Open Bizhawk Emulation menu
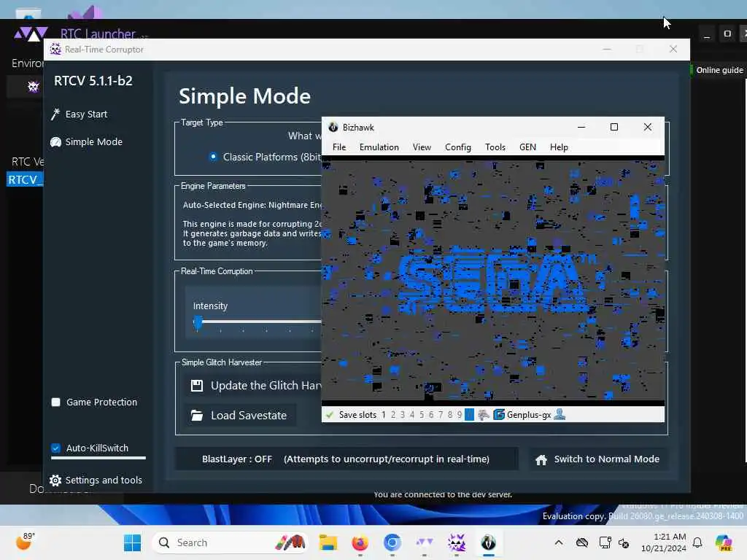Viewport: 747px width, 560px height. click(379, 147)
